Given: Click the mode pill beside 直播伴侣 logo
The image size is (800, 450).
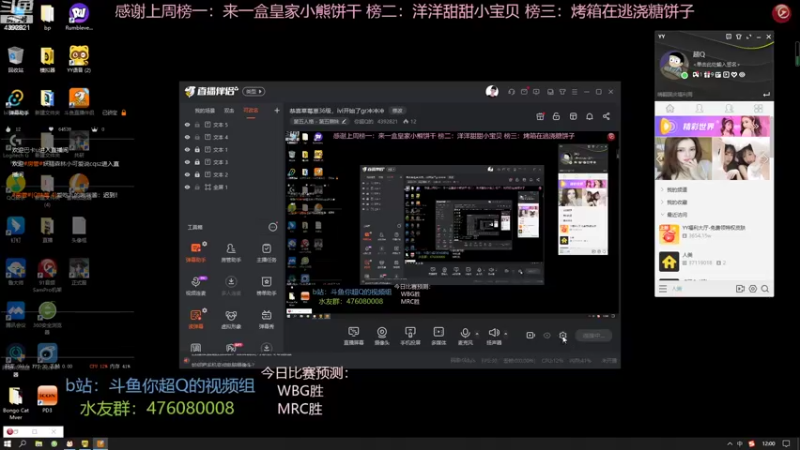Looking at the screenshot, I should coord(254,91).
